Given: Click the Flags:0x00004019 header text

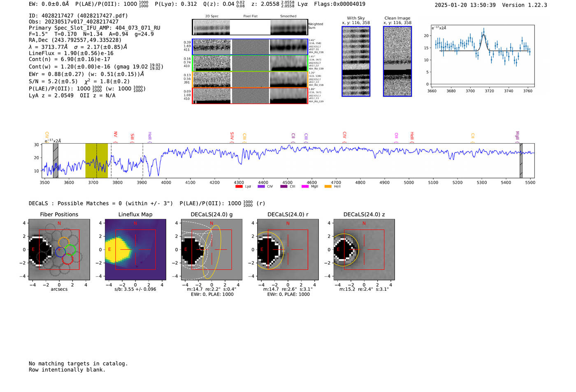Looking at the screenshot, I should 339,4.
